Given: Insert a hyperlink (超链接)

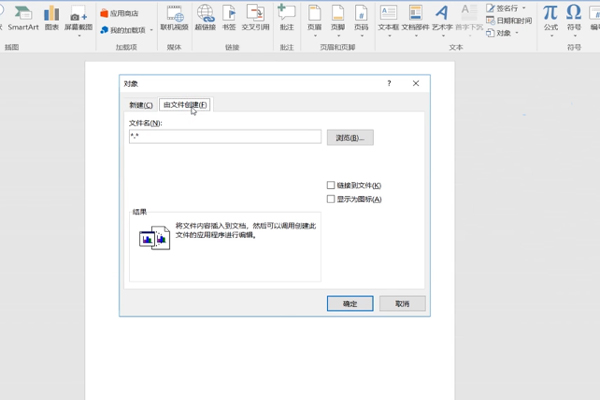Looking at the screenshot, I should tap(205, 18).
